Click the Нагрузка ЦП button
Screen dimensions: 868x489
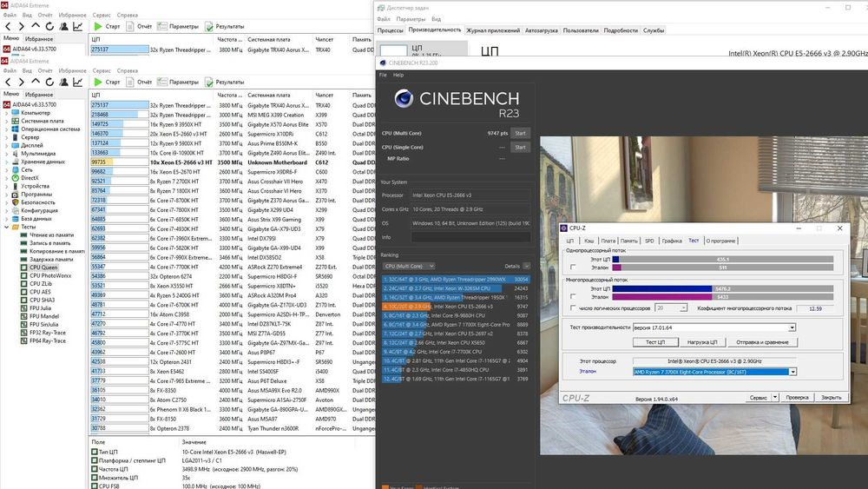click(x=702, y=342)
